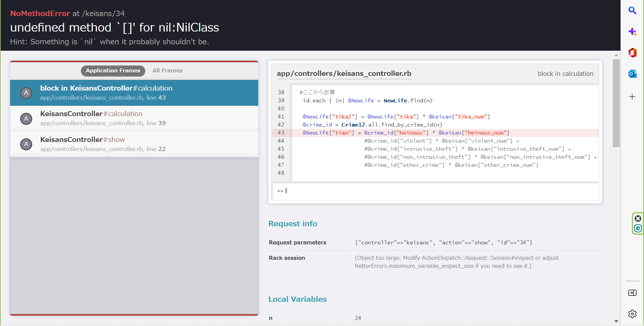Open Outlook from the browser sidebar
Image resolution: width=644 pixels, height=326 pixels.
point(632,74)
